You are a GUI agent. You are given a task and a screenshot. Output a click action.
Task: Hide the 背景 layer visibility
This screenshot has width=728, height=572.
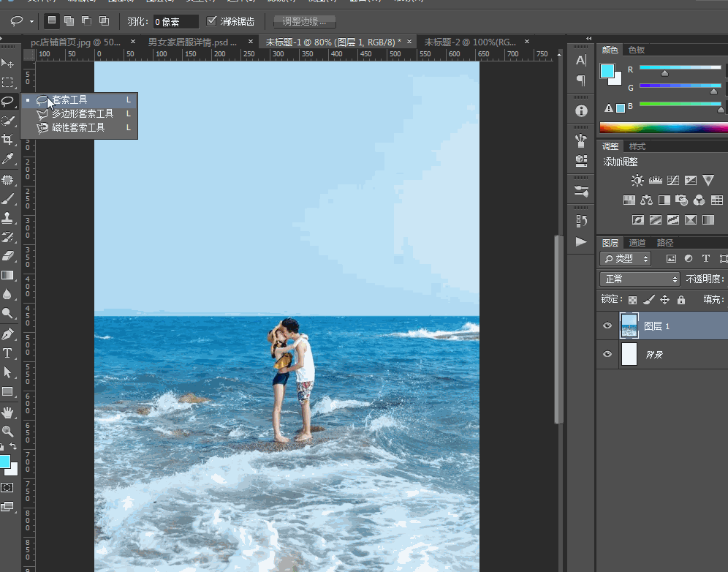tap(607, 354)
